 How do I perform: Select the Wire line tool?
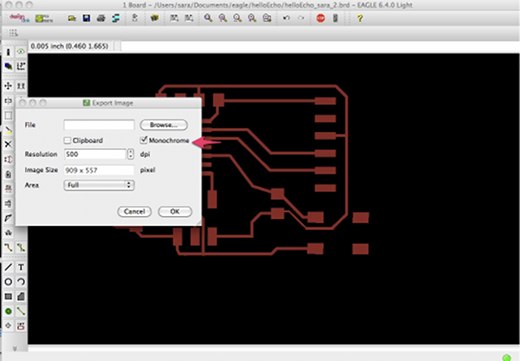tap(8, 267)
